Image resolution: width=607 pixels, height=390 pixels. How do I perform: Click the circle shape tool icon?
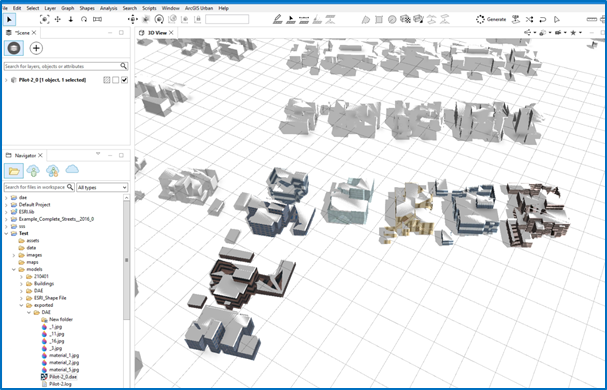coord(392,19)
